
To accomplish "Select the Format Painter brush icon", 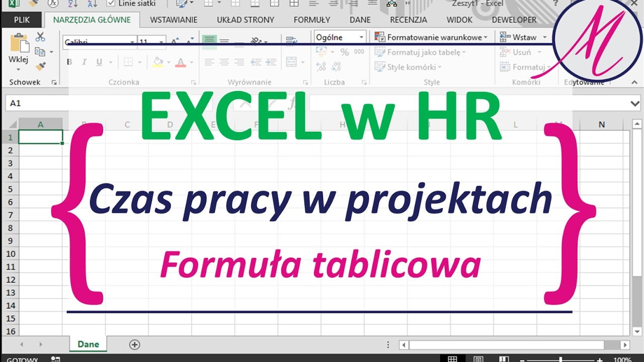I will 40,66.
